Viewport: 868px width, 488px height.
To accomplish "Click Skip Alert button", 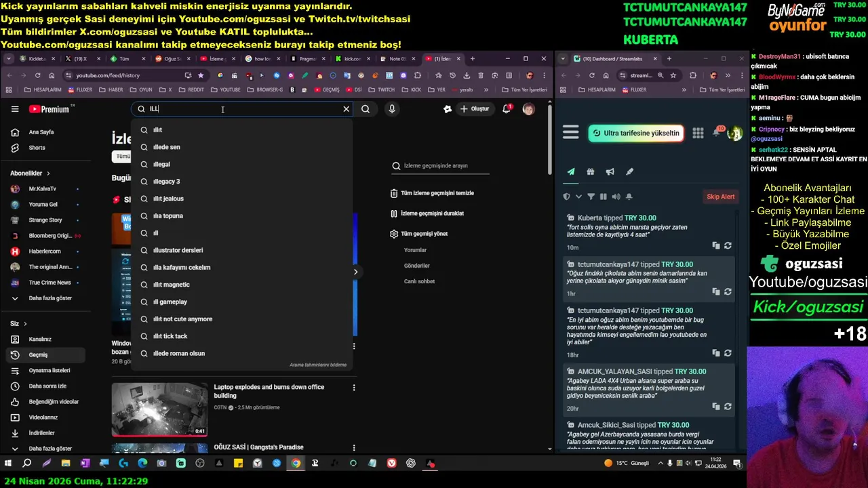I will [721, 197].
